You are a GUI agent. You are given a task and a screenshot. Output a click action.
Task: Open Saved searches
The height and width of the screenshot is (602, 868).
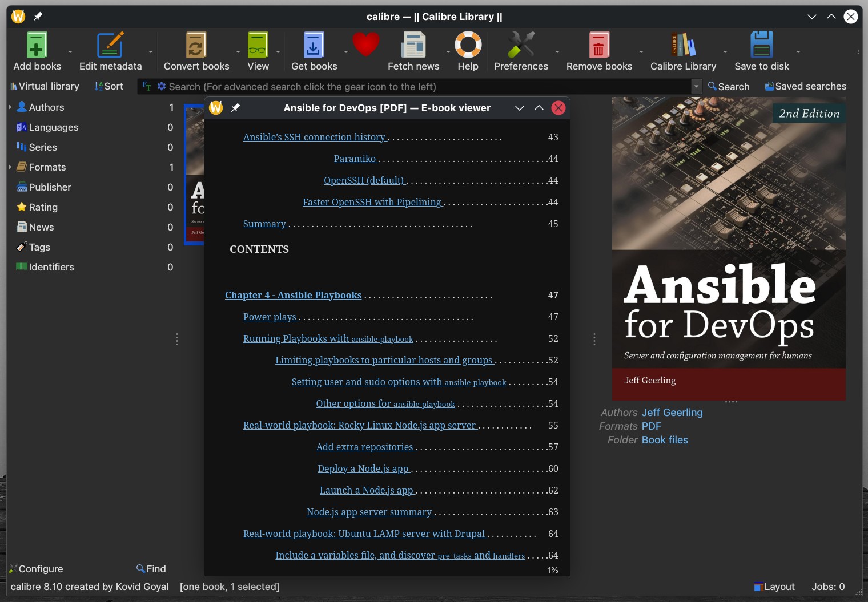pyautogui.click(x=806, y=86)
